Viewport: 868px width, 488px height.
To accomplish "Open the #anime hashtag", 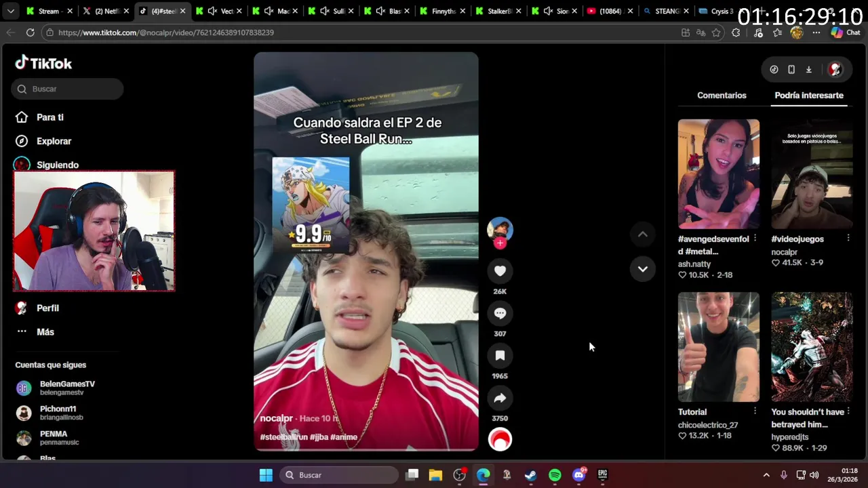I will 344,437.
